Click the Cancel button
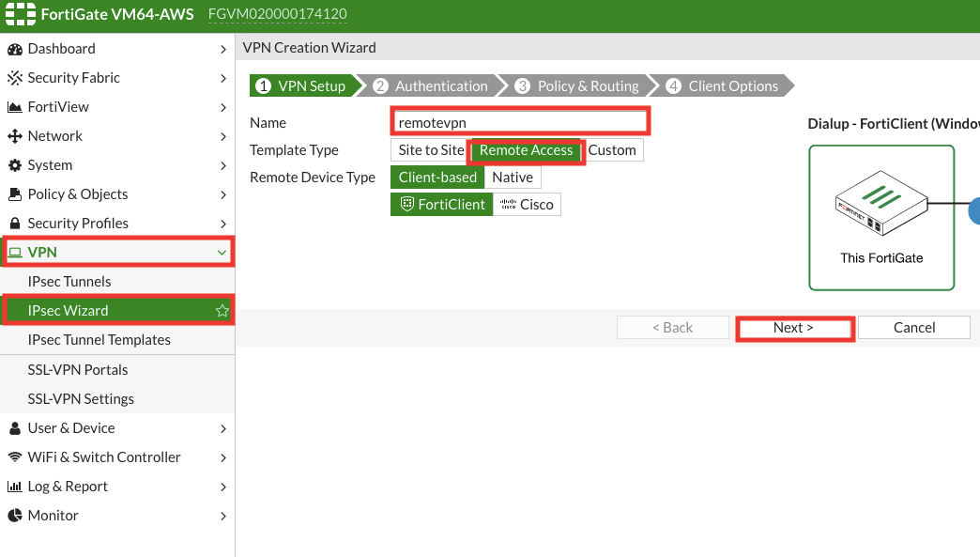 (913, 328)
